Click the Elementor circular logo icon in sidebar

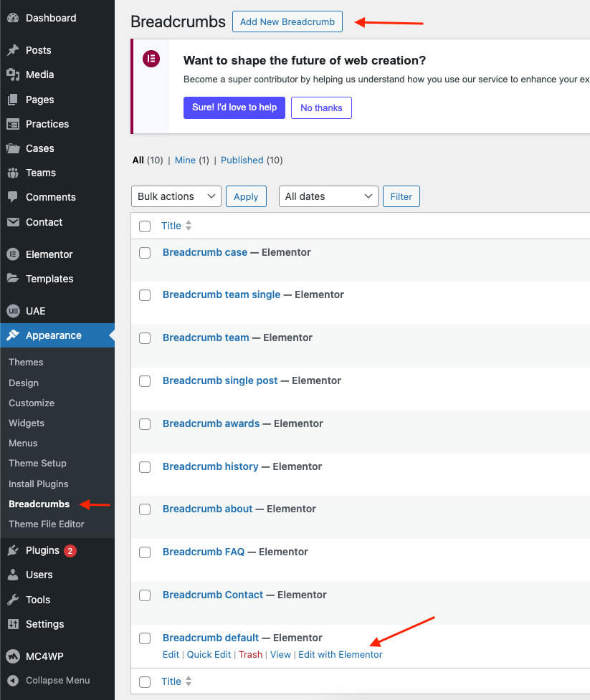click(13, 254)
